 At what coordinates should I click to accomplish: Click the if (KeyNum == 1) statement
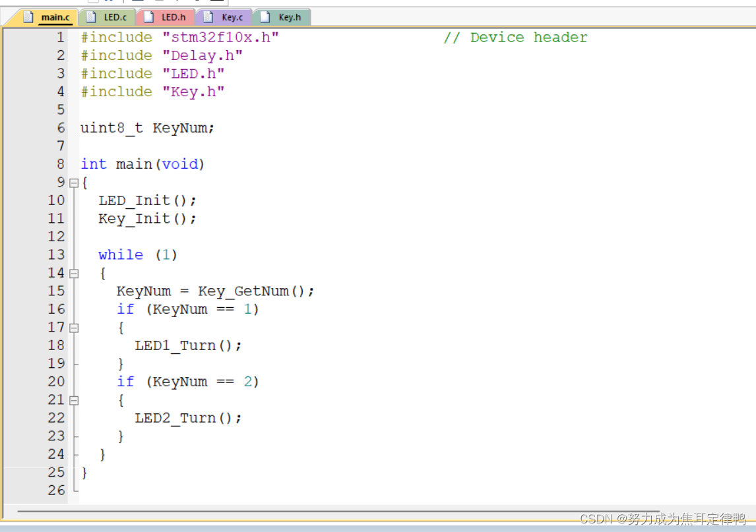pyautogui.click(x=187, y=309)
